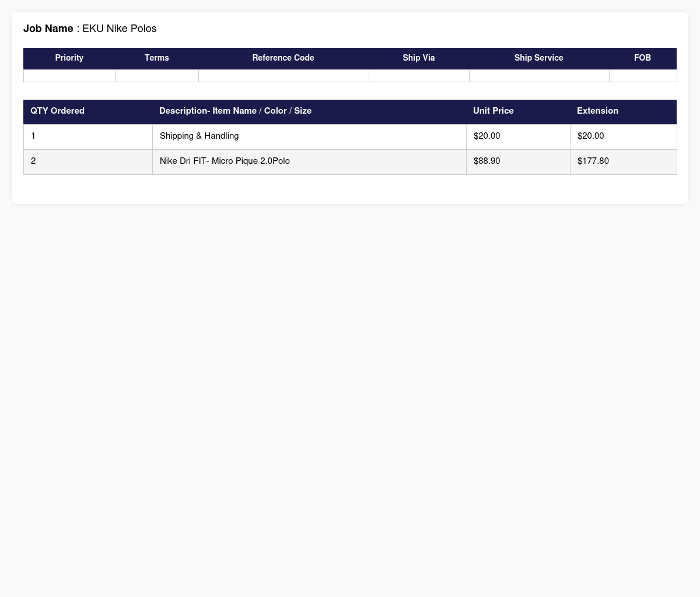Select the Ship Service column header
Screen dimensions: 700x597
coord(539,58)
